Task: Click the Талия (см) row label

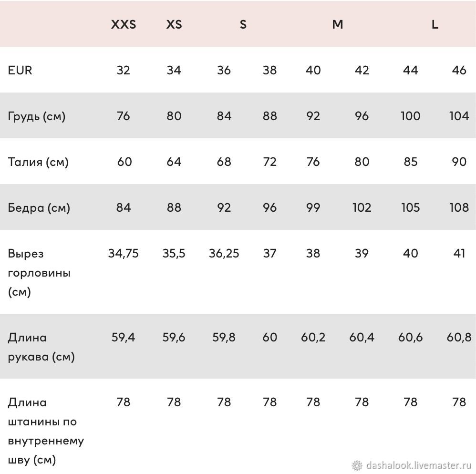Action: [x=38, y=162]
